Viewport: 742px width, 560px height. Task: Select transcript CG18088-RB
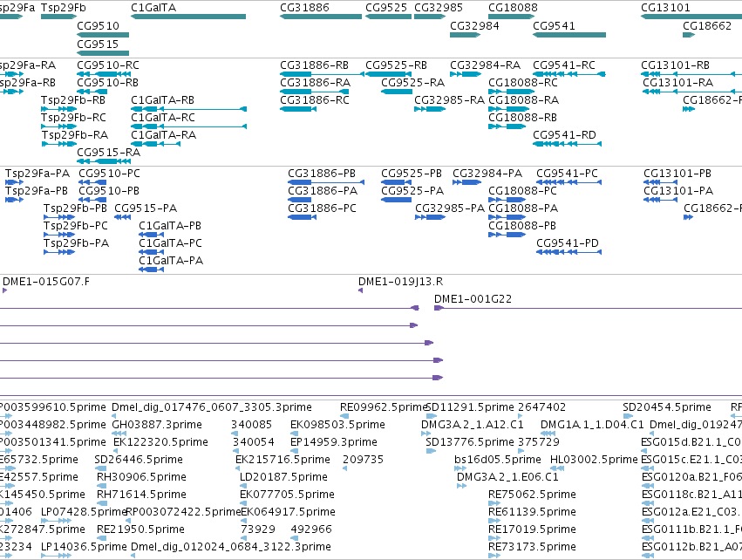(507, 126)
